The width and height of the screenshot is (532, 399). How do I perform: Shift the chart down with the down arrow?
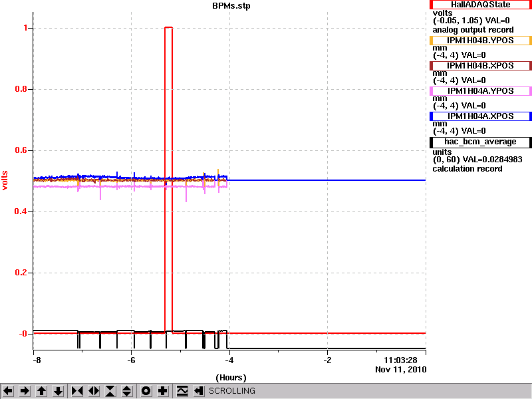tap(59, 391)
